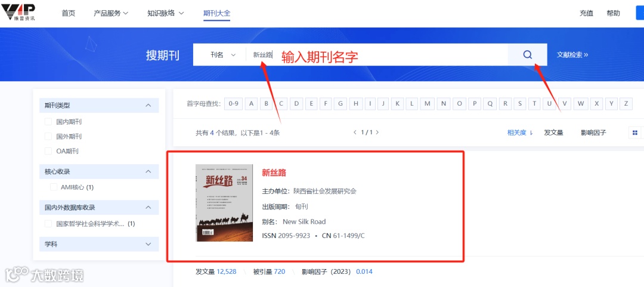Check the AMI核心 checkbox

point(54,187)
